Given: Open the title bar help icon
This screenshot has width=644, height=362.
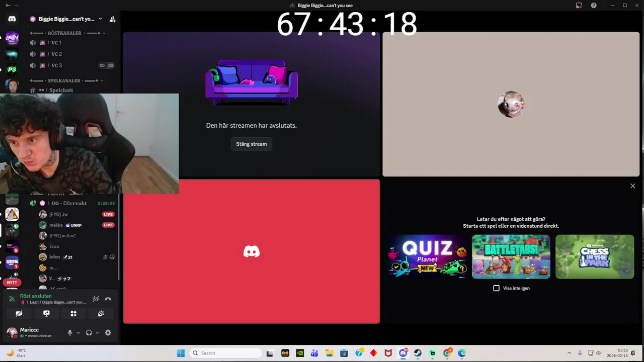Looking at the screenshot, I should click(594, 5).
